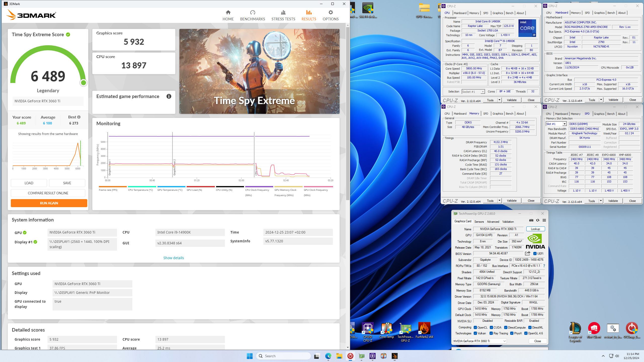Click the RUN AGAIN button

pyautogui.click(x=49, y=203)
